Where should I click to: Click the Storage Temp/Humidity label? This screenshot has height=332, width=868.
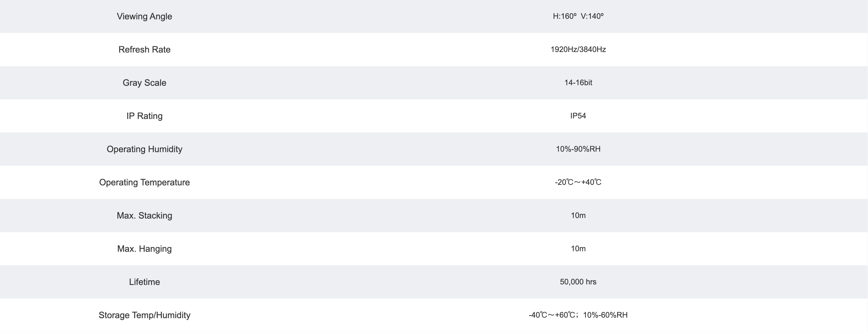[144, 315]
